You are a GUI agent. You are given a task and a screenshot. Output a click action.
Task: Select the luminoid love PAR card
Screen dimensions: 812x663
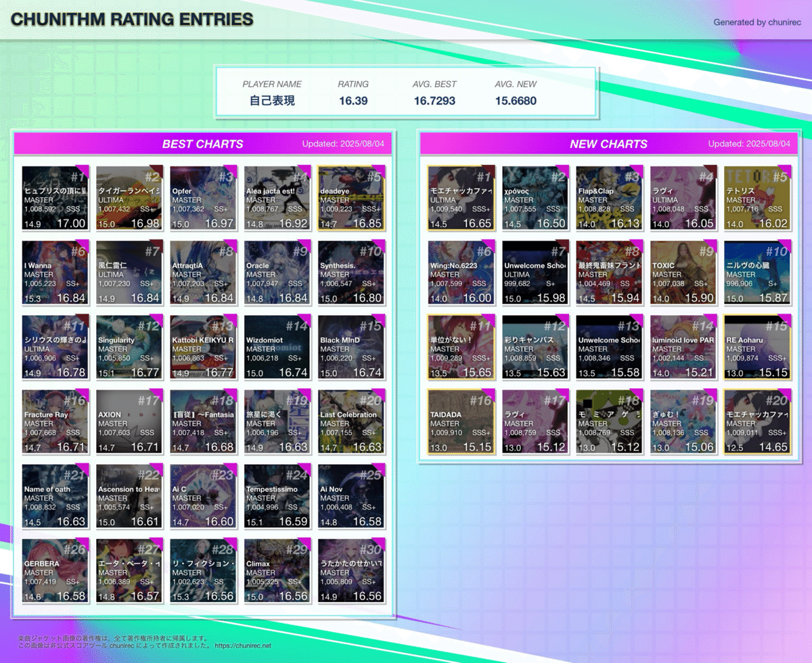click(683, 347)
